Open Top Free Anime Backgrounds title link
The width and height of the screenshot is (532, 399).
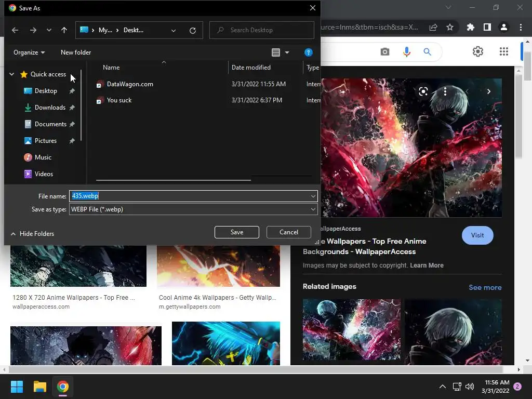click(x=365, y=246)
